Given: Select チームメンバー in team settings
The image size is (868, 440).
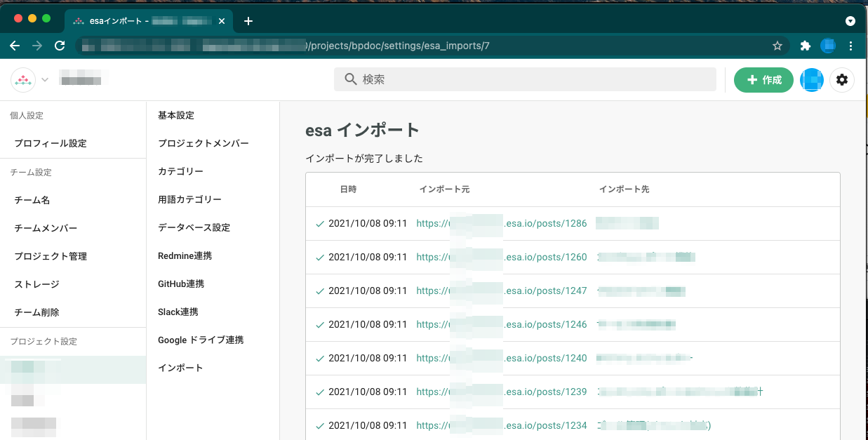Looking at the screenshot, I should (46, 228).
